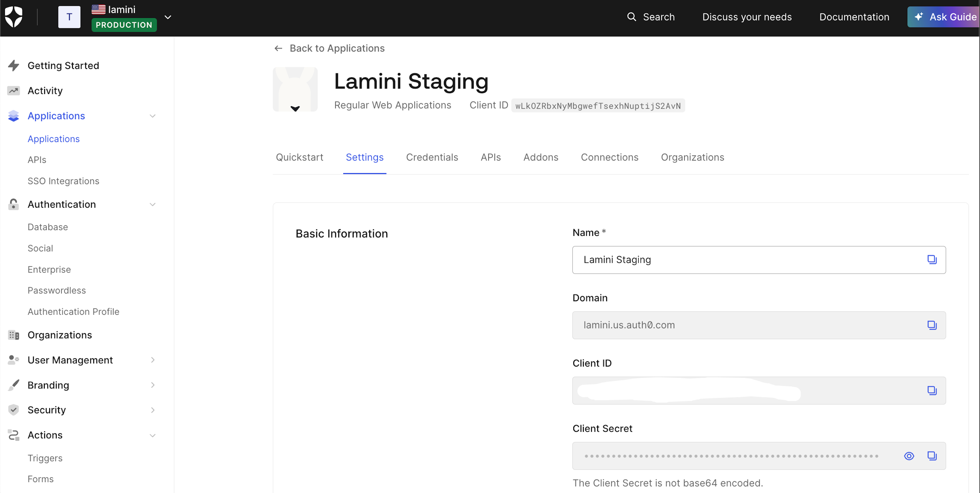Collapse the Applications section chevron
The image size is (980, 493).
pyautogui.click(x=153, y=116)
